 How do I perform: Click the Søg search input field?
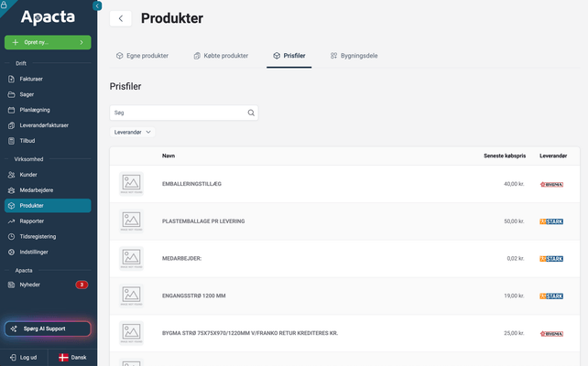click(179, 113)
